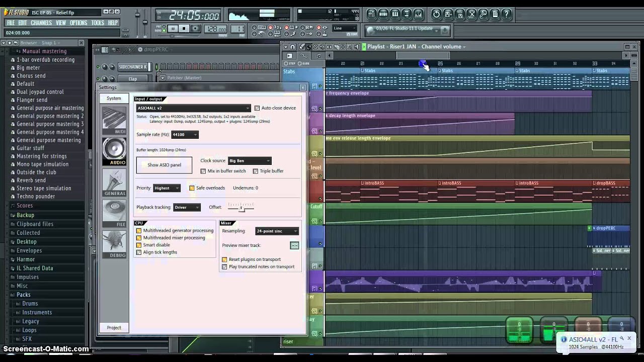
Task: Choose the select tool in Playlist toolbar
Action: tap(343, 47)
